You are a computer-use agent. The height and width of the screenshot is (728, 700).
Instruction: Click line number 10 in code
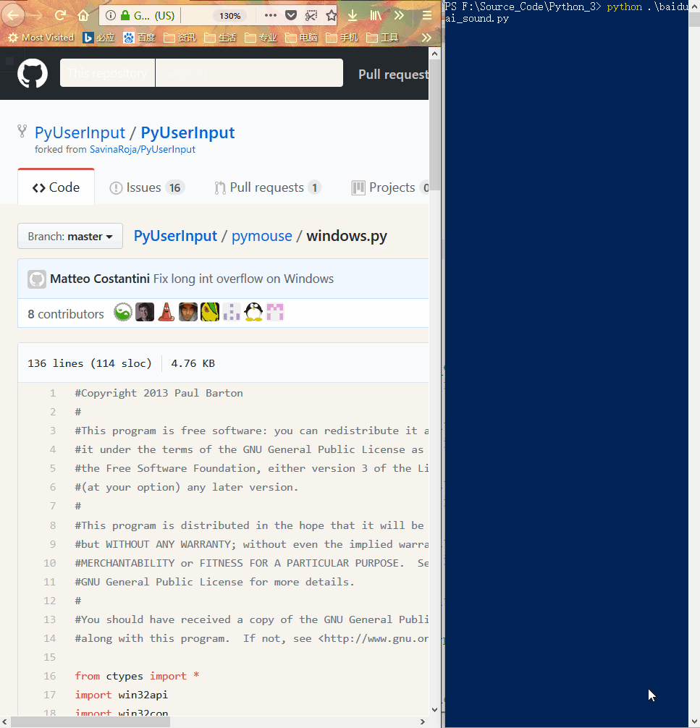click(x=49, y=563)
